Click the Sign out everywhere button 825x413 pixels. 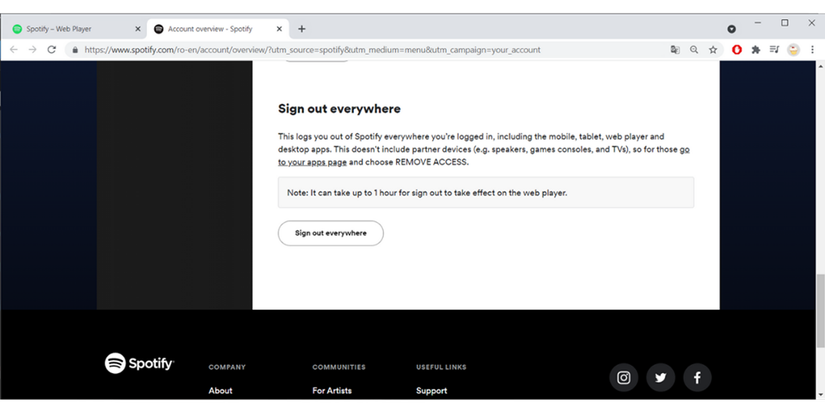point(330,233)
